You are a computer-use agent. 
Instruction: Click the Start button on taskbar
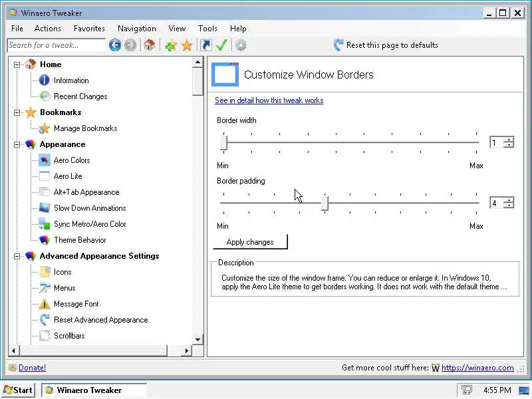coord(19,390)
